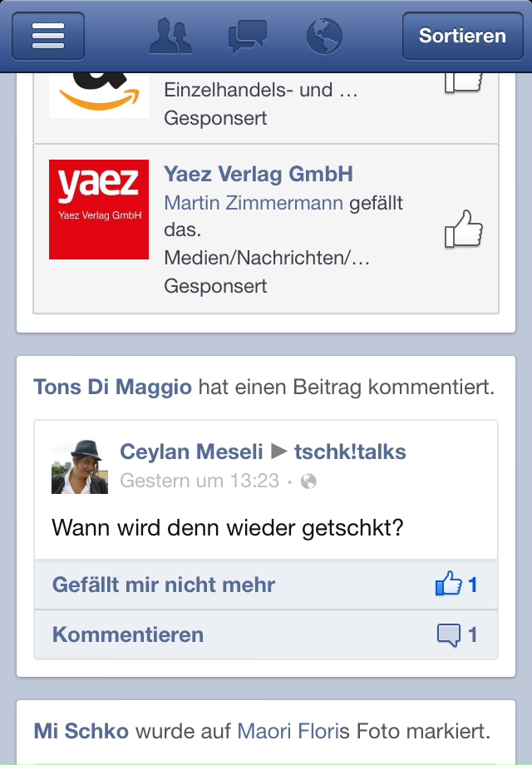
Task: Tap the Yaez red logo thumbnail
Action: 99,210
